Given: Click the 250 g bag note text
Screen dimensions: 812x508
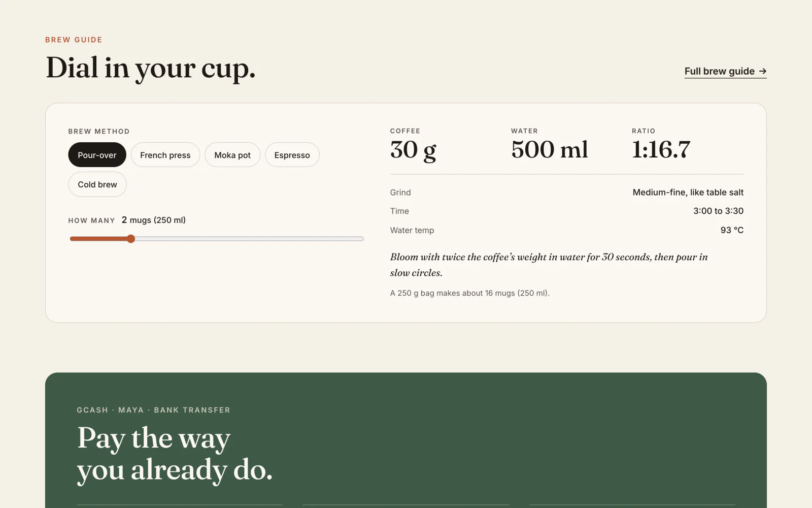Looking at the screenshot, I should pyautogui.click(x=469, y=293).
